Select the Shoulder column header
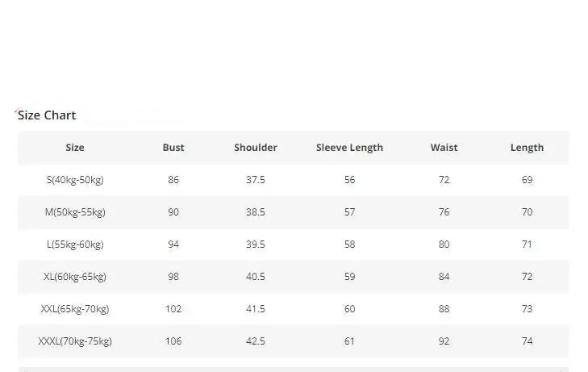The image size is (588, 372). click(x=256, y=148)
